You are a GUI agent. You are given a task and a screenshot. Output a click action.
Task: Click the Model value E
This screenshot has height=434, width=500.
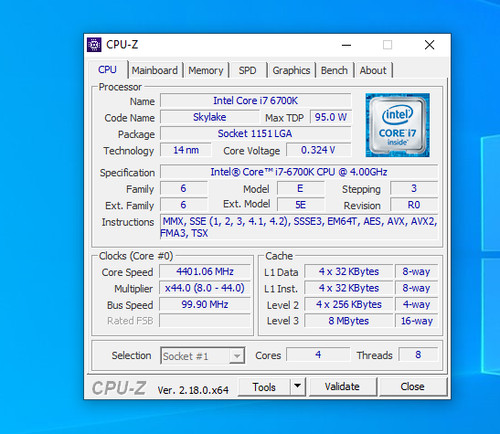pos(301,188)
